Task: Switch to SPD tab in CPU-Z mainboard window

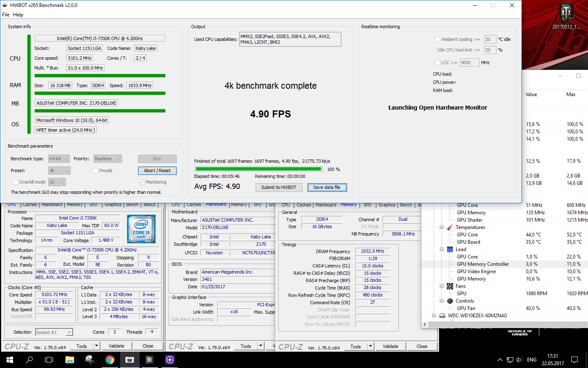Action: [x=257, y=205]
